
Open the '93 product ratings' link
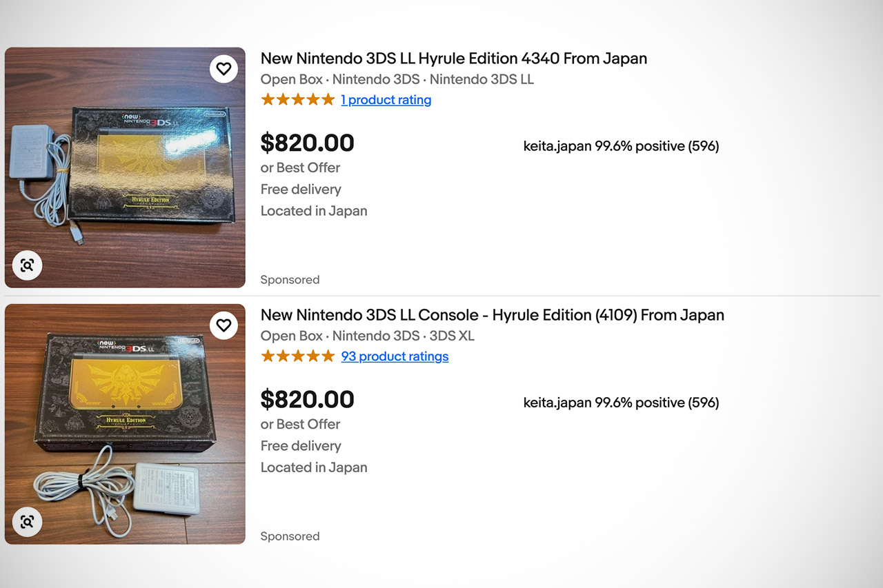[x=395, y=356]
